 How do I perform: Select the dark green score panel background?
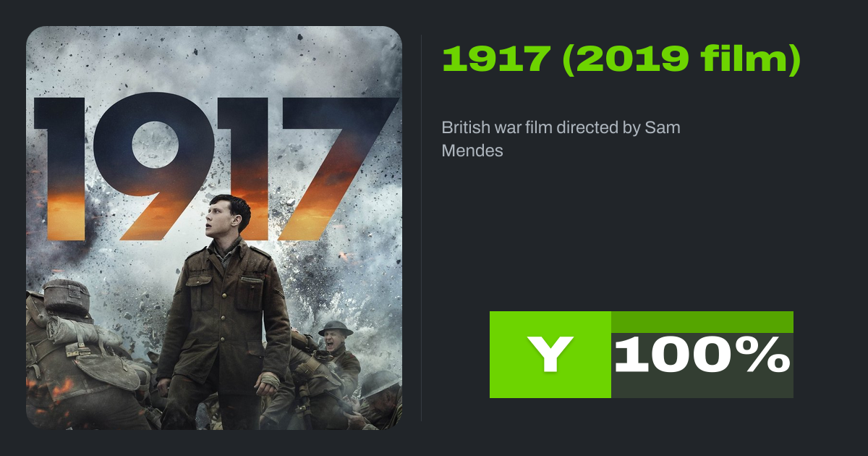[702, 366]
